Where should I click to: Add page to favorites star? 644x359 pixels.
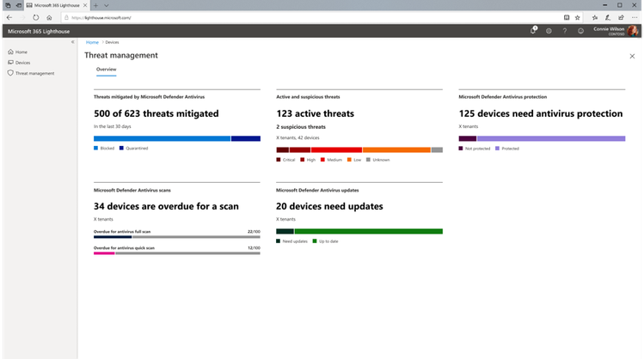click(578, 18)
